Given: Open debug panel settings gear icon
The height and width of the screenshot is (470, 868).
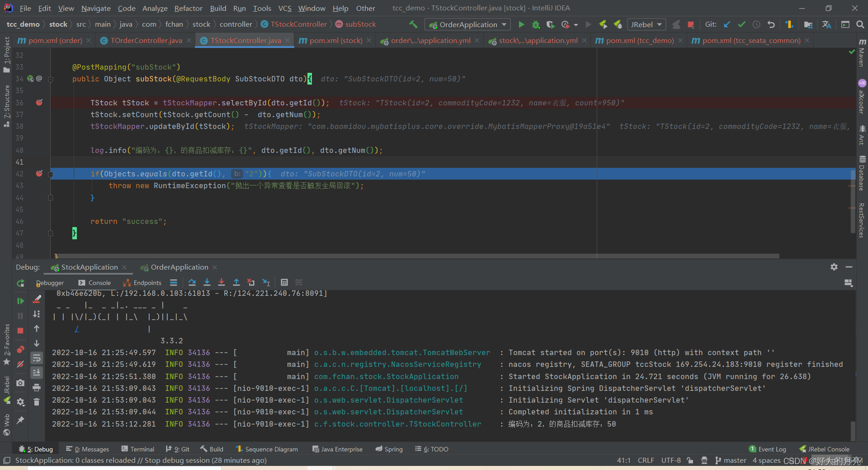Looking at the screenshot, I should (x=834, y=267).
